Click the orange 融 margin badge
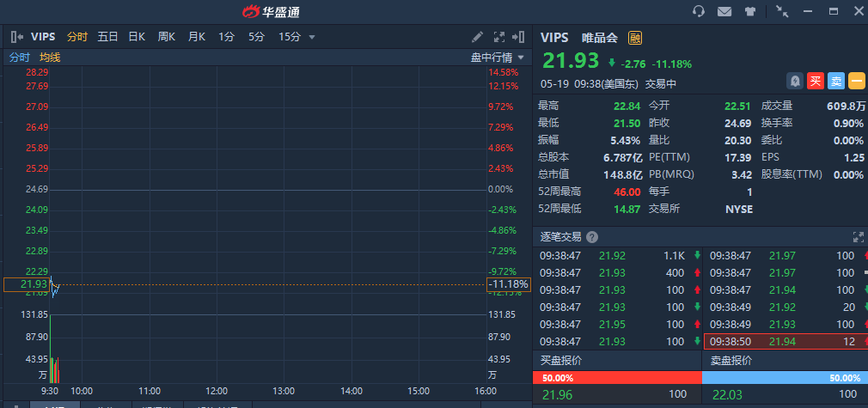Image resolution: width=868 pixels, height=408 pixels. (x=635, y=38)
